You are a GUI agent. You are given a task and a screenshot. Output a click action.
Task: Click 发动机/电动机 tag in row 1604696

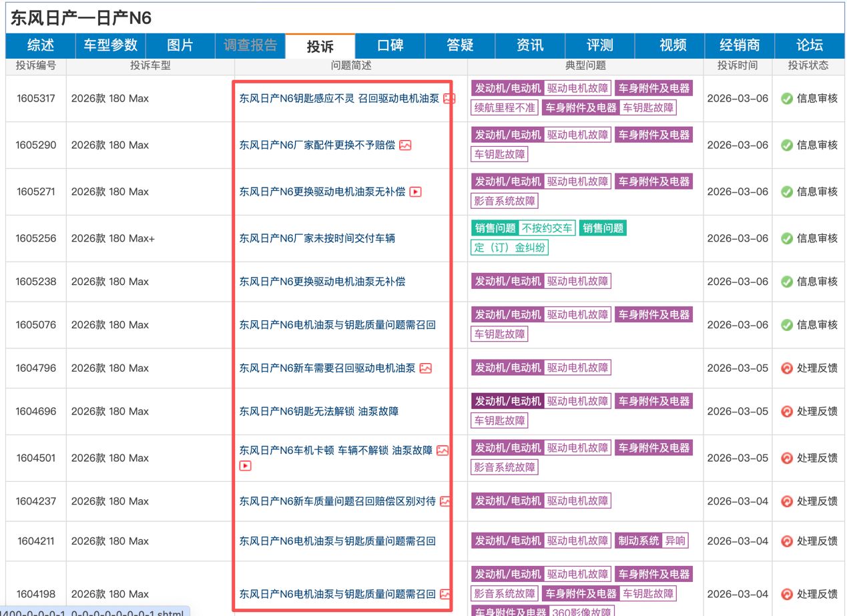click(x=508, y=401)
